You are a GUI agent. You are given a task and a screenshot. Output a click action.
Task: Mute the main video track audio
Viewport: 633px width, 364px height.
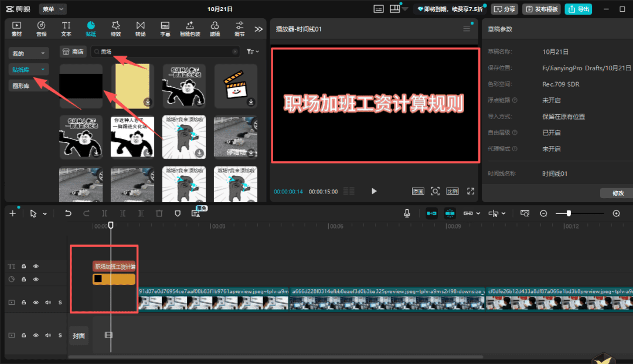point(47,302)
